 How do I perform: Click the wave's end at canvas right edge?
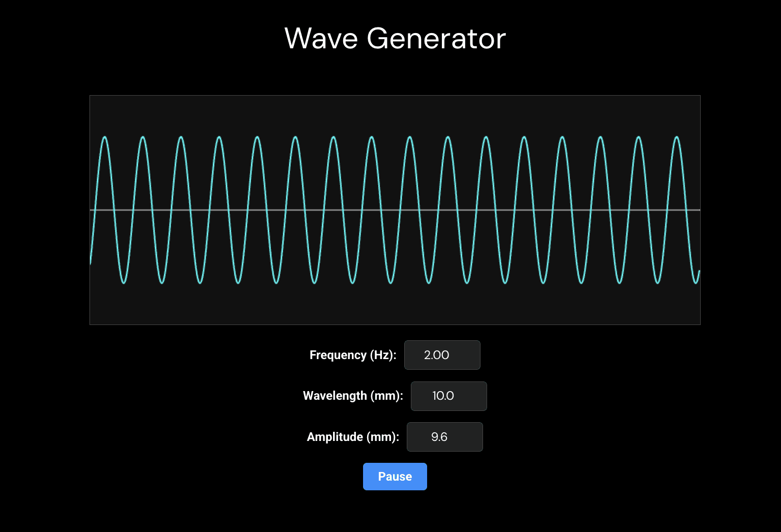tap(699, 272)
